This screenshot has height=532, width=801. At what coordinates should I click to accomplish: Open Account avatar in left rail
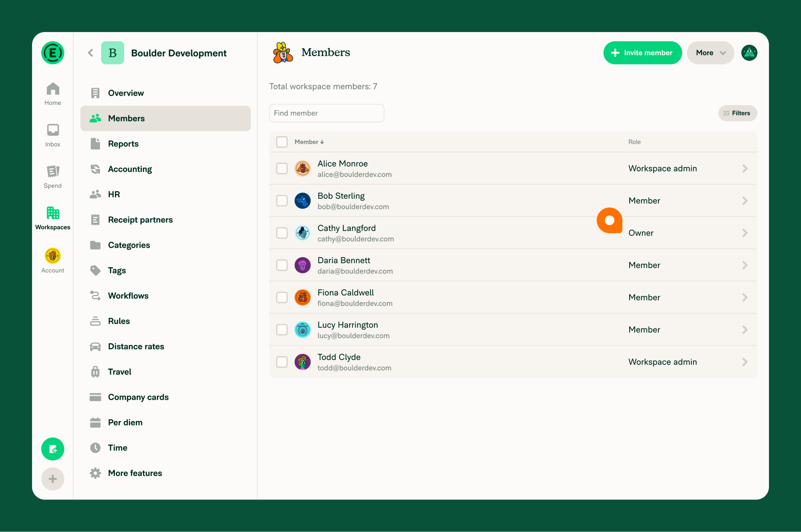[52, 256]
